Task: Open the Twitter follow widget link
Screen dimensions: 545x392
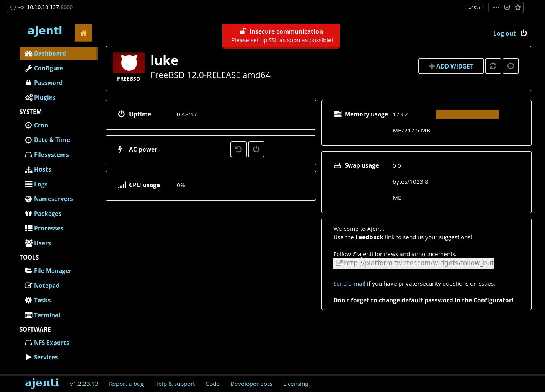Action: click(413, 263)
